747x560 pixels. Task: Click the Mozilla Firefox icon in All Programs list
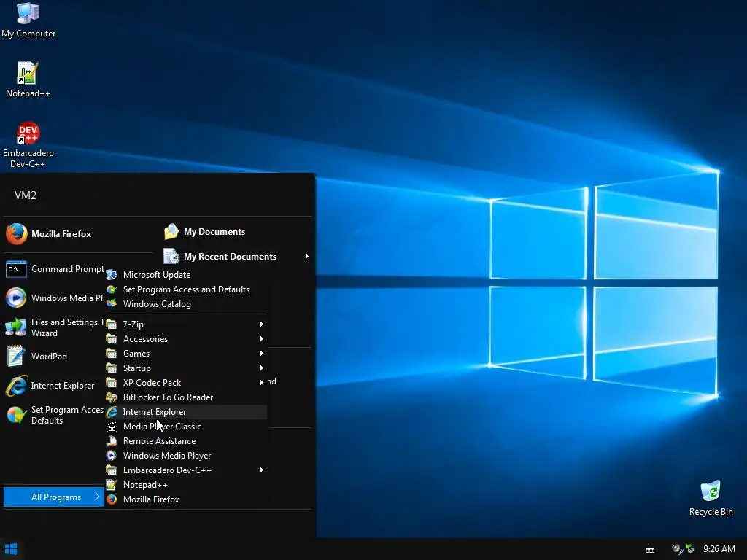pyautogui.click(x=112, y=499)
